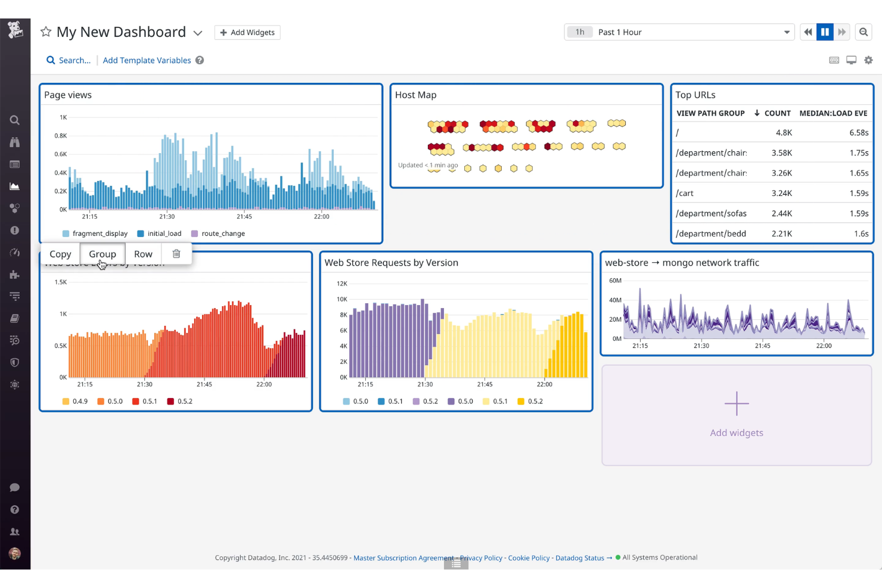Open dashboard display settings with the TV icon

coord(851,60)
